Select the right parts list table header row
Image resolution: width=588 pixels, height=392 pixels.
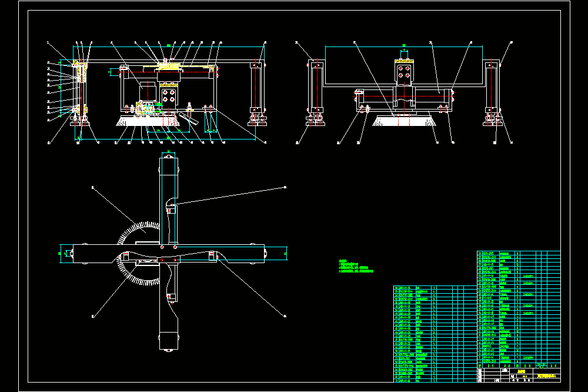(x=519, y=366)
